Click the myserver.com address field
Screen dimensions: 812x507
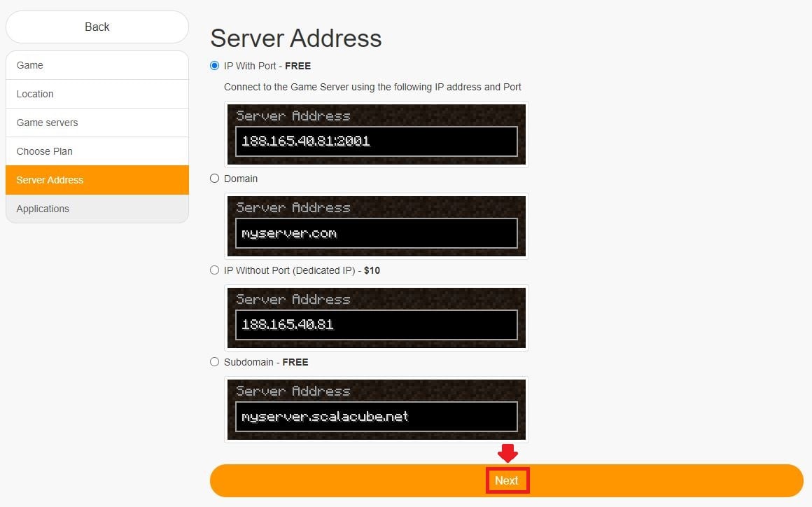(376, 232)
